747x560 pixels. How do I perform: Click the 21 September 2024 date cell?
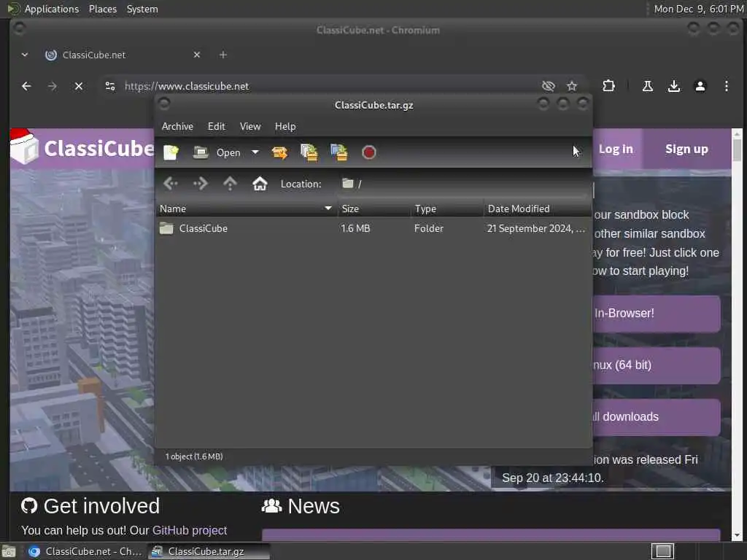535,228
